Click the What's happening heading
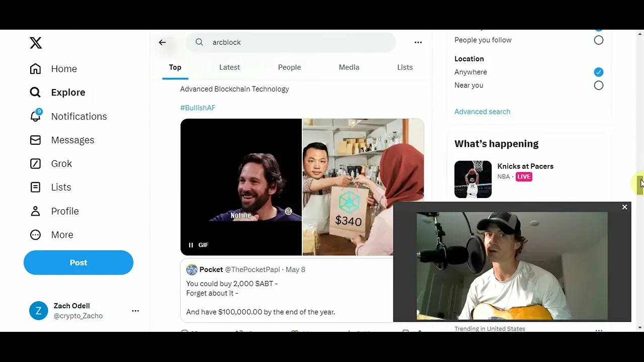Image resolution: width=644 pixels, height=362 pixels. pos(496,144)
